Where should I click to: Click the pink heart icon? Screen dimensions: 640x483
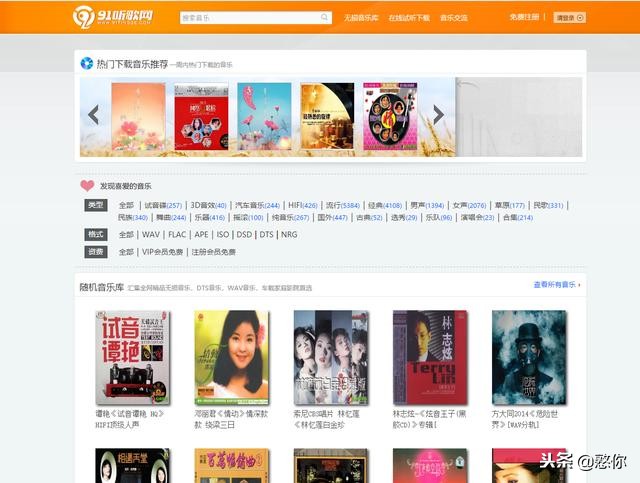tap(87, 186)
